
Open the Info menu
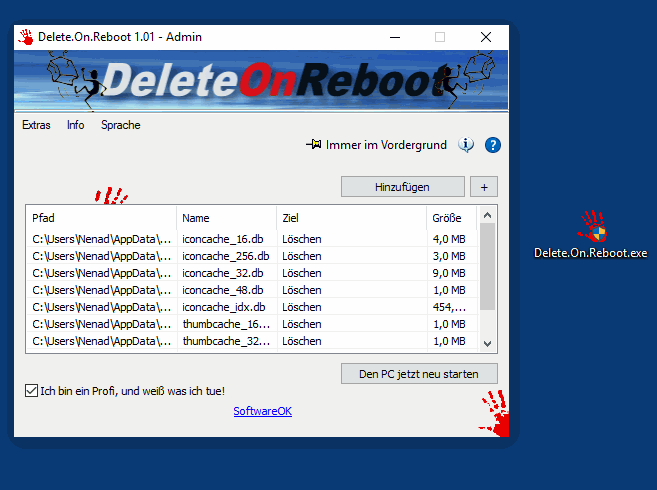pyautogui.click(x=75, y=125)
